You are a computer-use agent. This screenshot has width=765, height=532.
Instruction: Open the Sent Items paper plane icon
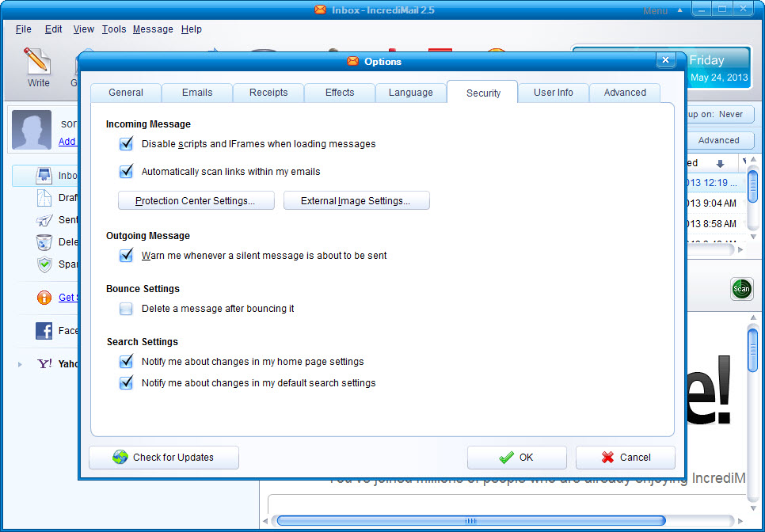pyautogui.click(x=44, y=220)
